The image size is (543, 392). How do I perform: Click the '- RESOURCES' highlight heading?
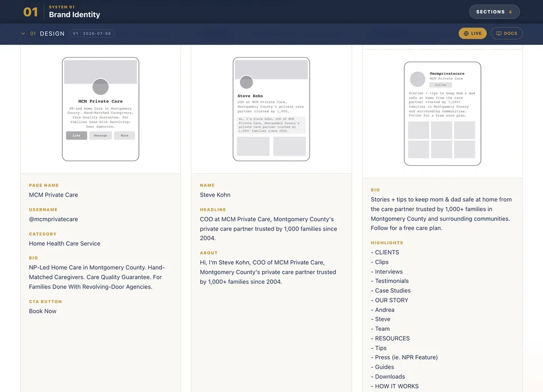tap(390, 338)
